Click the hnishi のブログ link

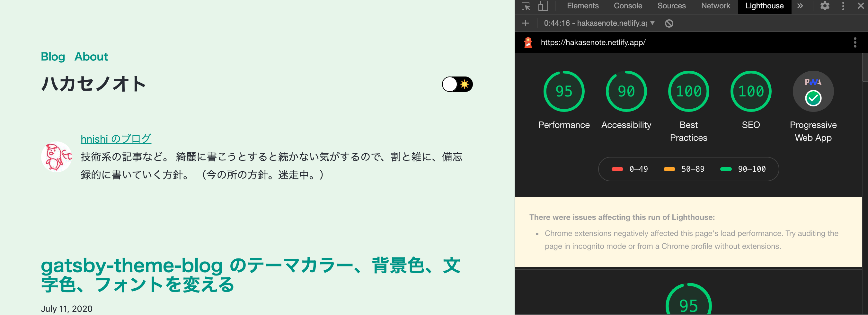[x=116, y=139]
